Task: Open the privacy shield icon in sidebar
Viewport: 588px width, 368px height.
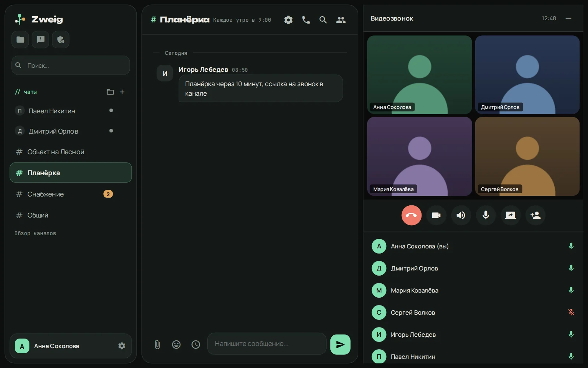Action: (61, 39)
